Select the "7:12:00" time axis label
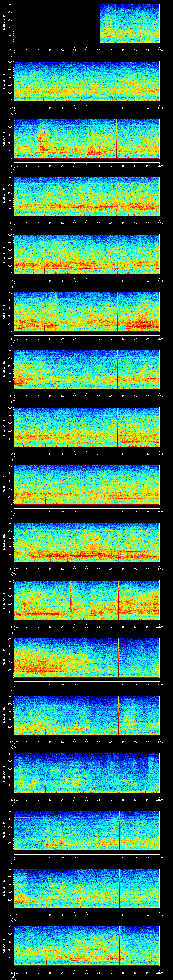 [14, 223]
